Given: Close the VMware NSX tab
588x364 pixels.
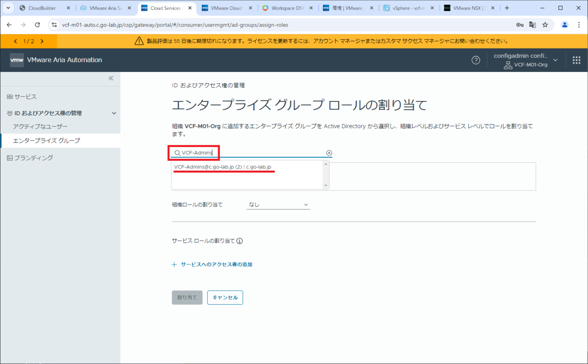Looking at the screenshot, I should click(492, 8).
